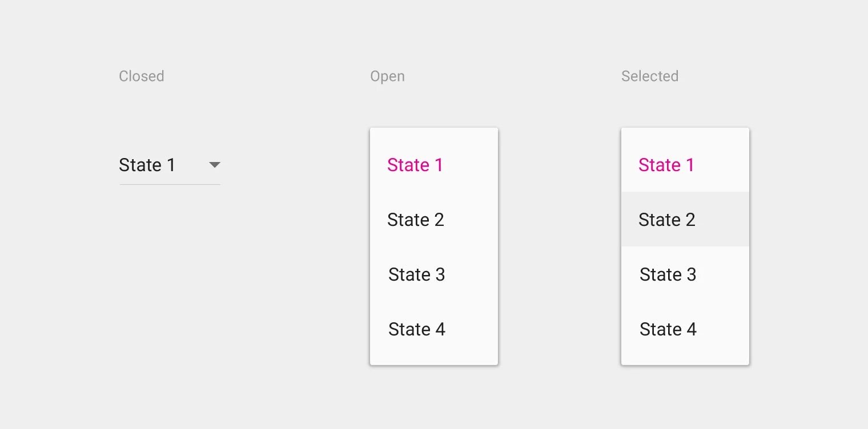The image size is (868, 429).
Task: Pick State 4 in the Selected menu
Action: (x=668, y=330)
